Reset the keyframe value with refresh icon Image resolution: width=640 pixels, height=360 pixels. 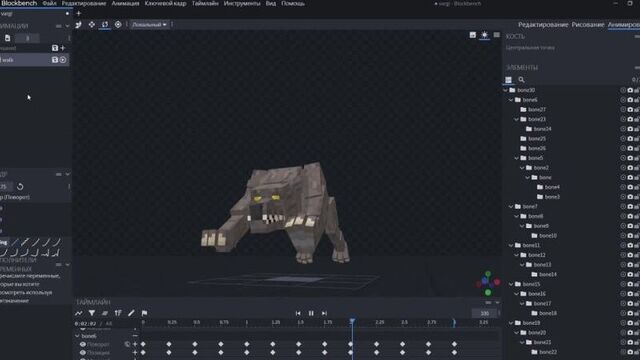coord(20,187)
